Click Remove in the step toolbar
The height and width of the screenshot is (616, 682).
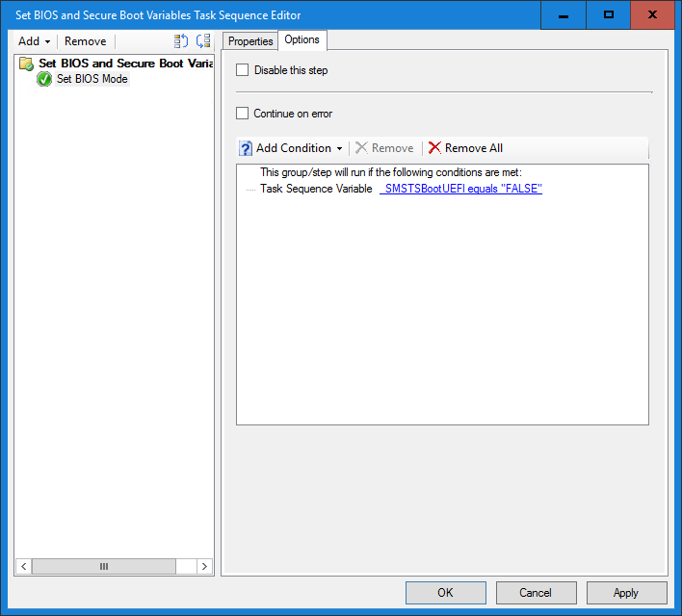pos(85,41)
